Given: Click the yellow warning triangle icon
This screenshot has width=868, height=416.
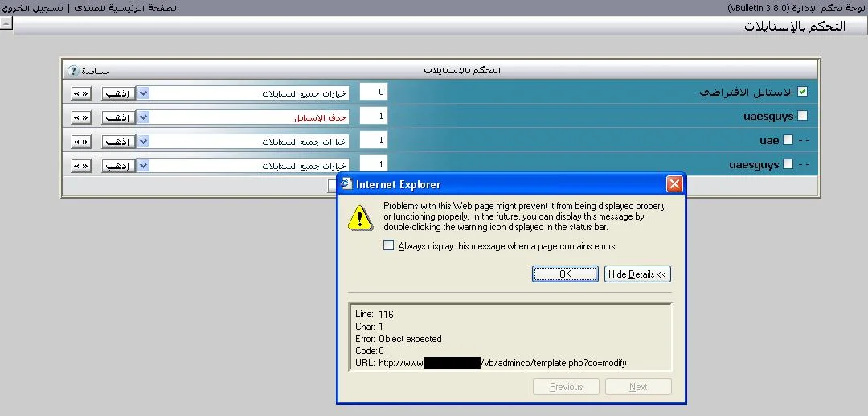Looking at the screenshot, I should tap(360, 217).
